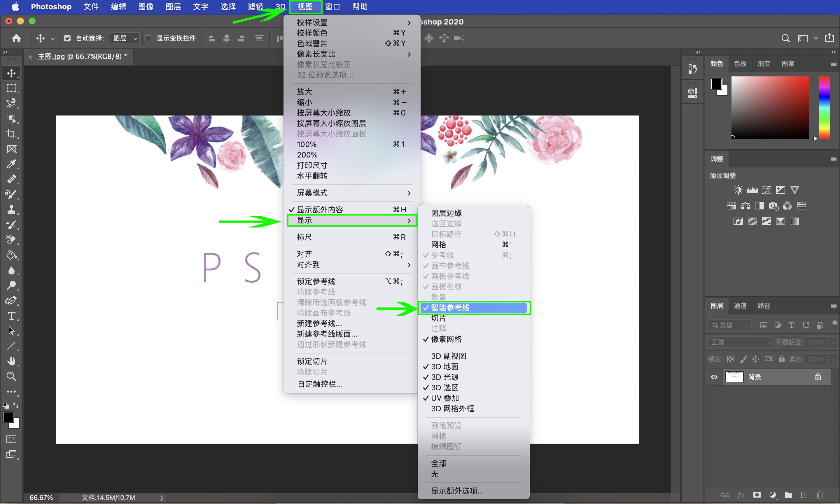Open the workspace switcher dropdown
This screenshot has height=504, width=840.
coord(807,38)
